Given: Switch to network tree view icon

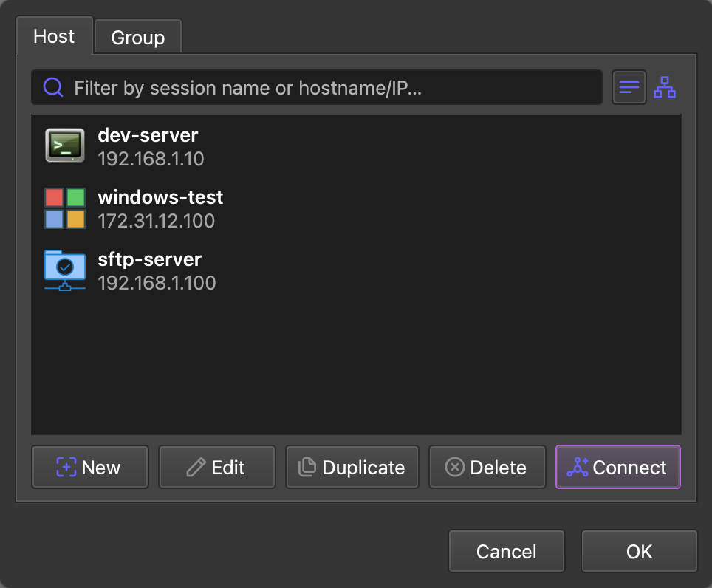Looking at the screenshot, I should pyautogui.click(x=665, y=87).
